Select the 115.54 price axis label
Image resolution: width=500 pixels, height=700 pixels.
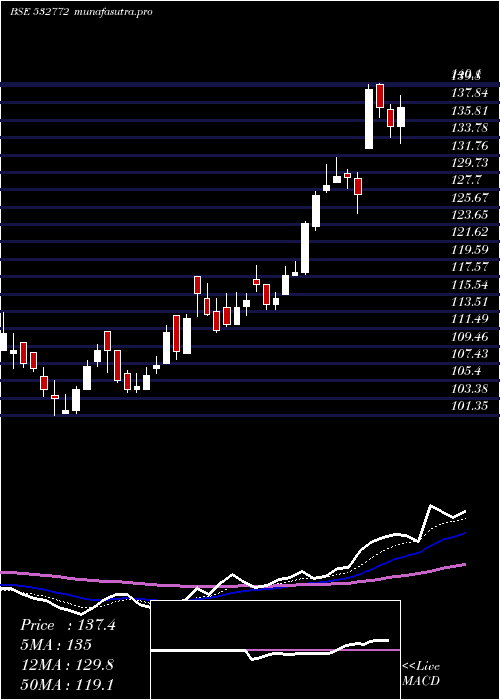point(469,284)
